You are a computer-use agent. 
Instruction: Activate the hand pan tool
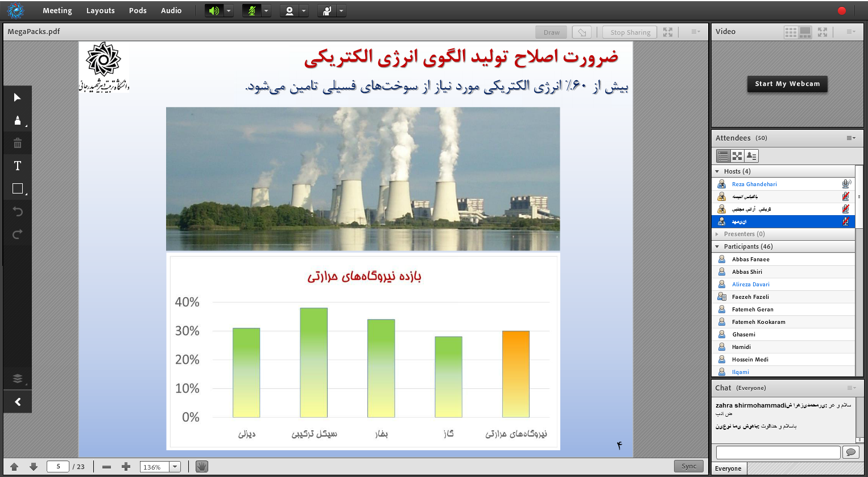201,467
